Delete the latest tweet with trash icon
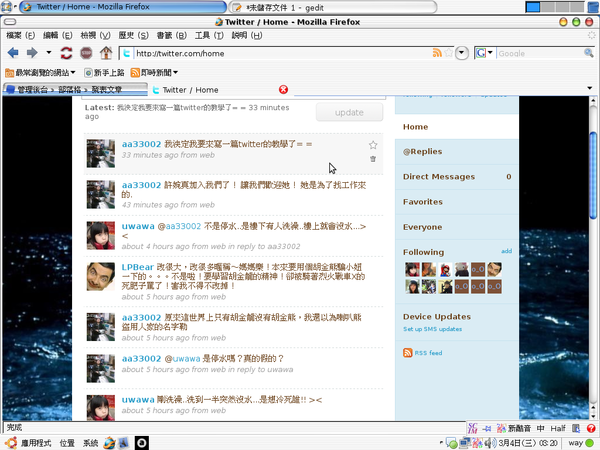The height and width of the screenshot is (450, 600). [373, 159]
